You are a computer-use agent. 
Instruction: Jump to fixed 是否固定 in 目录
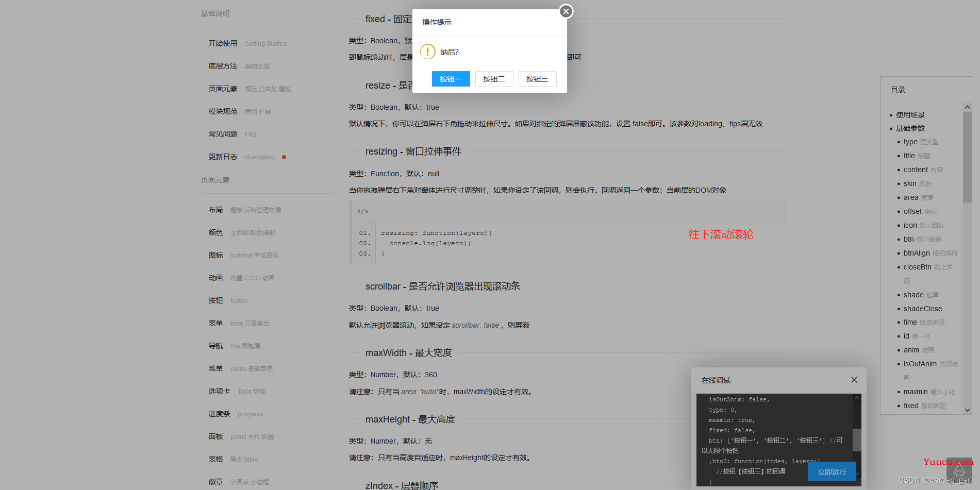[925, 405]
